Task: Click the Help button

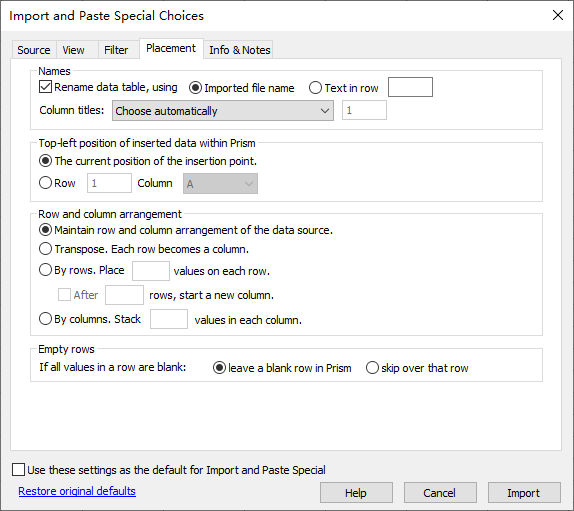Action: point(356,493)
